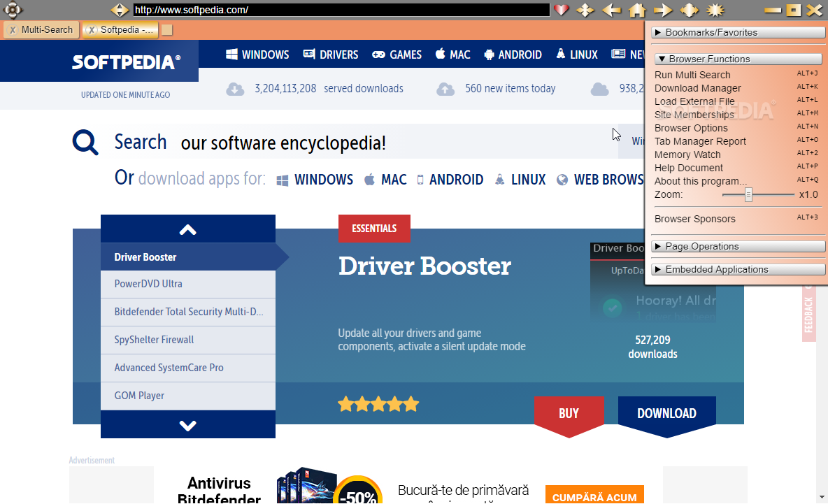Select Advanced SystemCare Pro in the list

(x=188, y=368)
